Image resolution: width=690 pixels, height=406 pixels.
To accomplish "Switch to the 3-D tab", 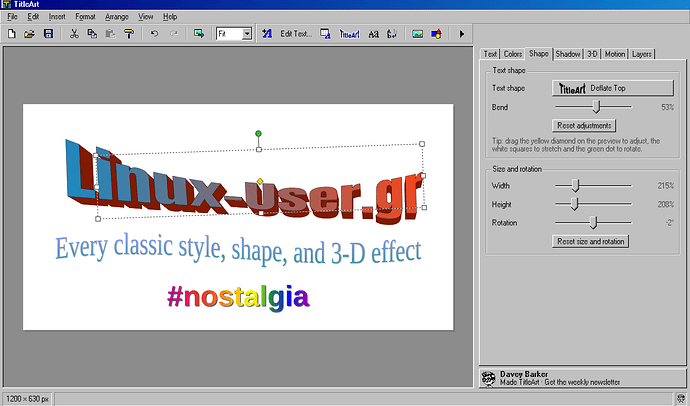I will click(592, 54).
